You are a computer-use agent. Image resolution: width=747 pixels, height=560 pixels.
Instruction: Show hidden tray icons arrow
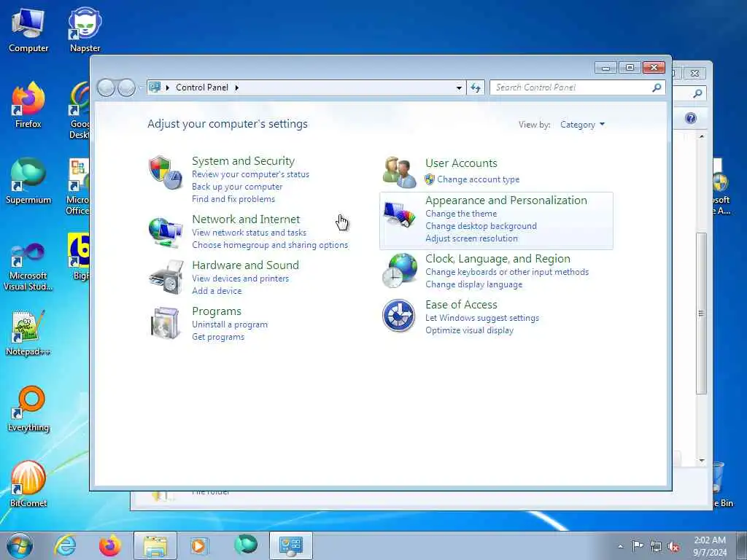[x=620, y=547]
